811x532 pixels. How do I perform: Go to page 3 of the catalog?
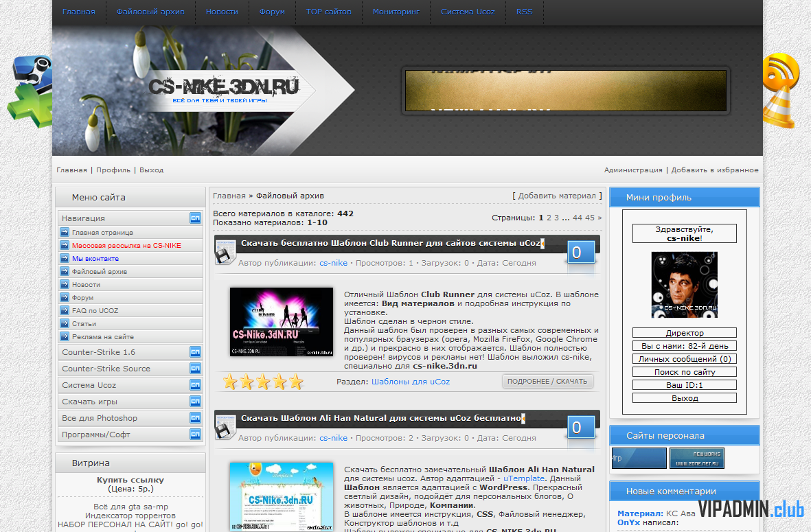coord(556,218)
